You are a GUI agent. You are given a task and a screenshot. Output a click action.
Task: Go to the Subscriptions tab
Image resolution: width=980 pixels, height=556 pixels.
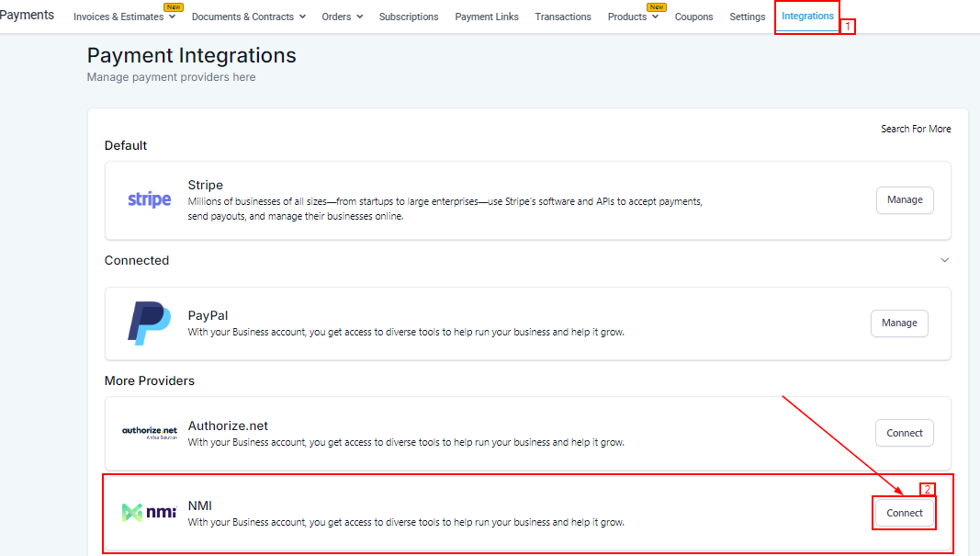click(x=408, y=17)
